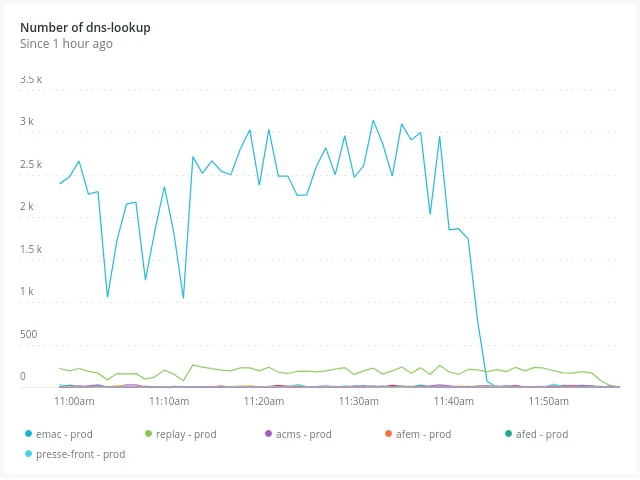Hide the acms - prod series label
The image size is (640, 480).
(305, 434)
